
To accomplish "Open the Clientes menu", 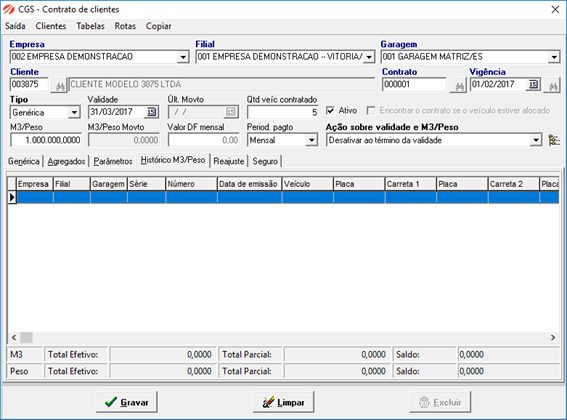I will point(51,26).
